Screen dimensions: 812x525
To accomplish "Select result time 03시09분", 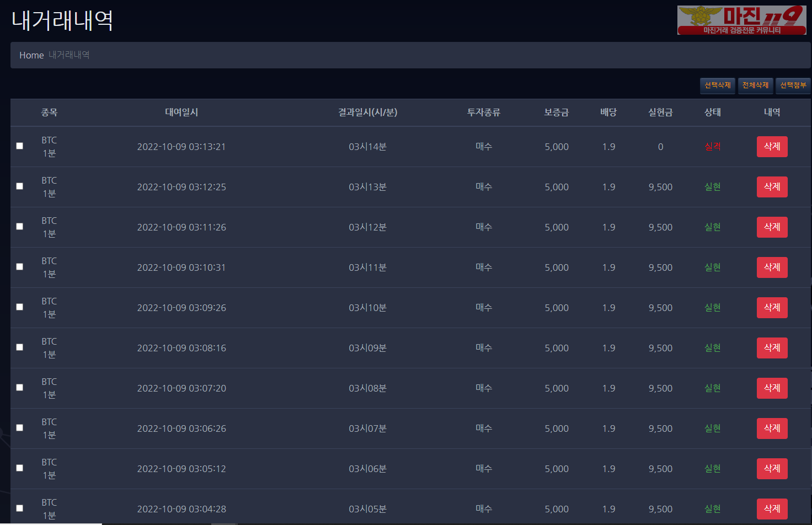I will tap(367, 348).
